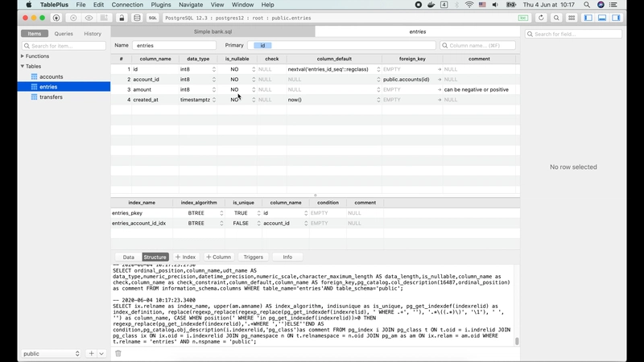644x362 pixels.
Task: Open data_type dropdown for id row
Action: pos(214,69)
